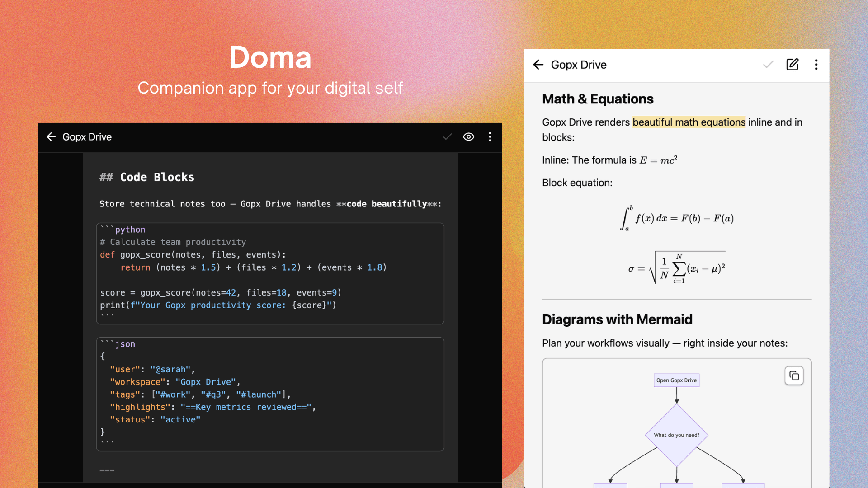Click the '"tags"' line in json block
This screenshot has height=488, width=868.
click(200, 394)
